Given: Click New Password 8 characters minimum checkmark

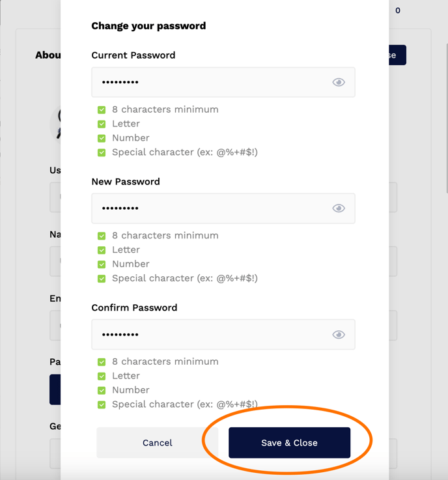Looking at the screenshot, I should (x=102, y=236).
